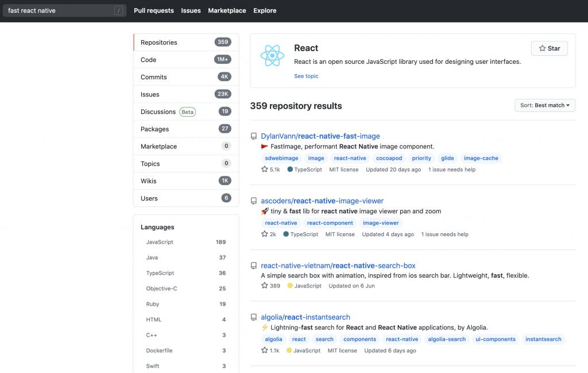Click the 'image' topic tag
This screenshot has width=588, height=373.
click(316, 158)
